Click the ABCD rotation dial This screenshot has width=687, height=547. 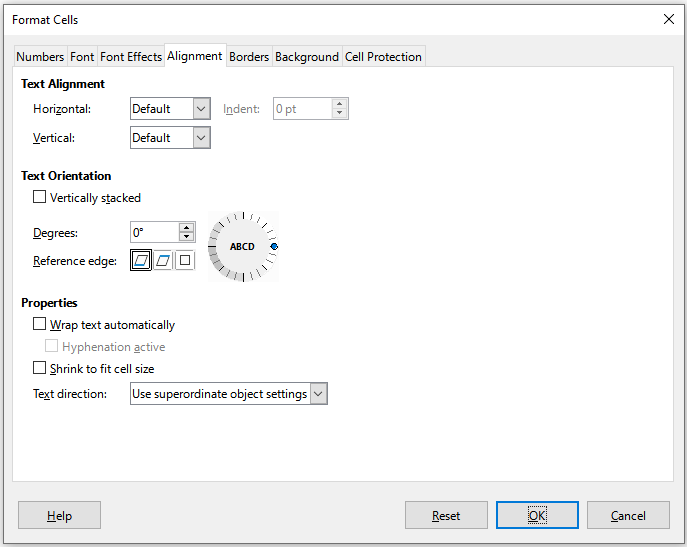[x=243, y=246]
